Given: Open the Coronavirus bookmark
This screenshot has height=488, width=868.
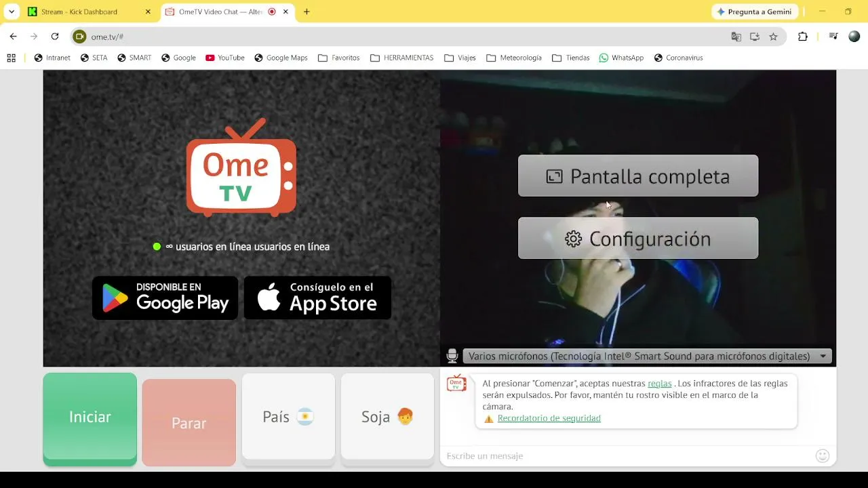Looking at the screenshot, I should 678,58.
